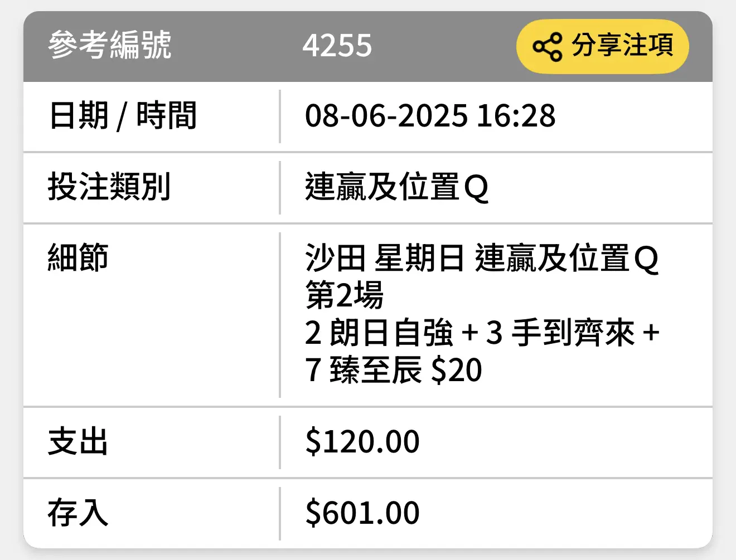Click the 支出 expenditure label
This screenshot has width=736, height=560.
click(78, 442)
